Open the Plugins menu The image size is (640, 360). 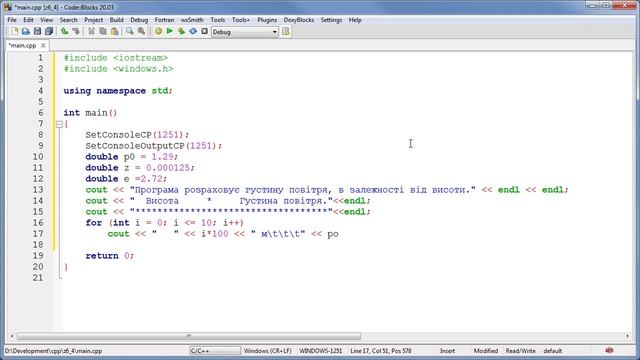pyautogui.click(x=267, y=20)
